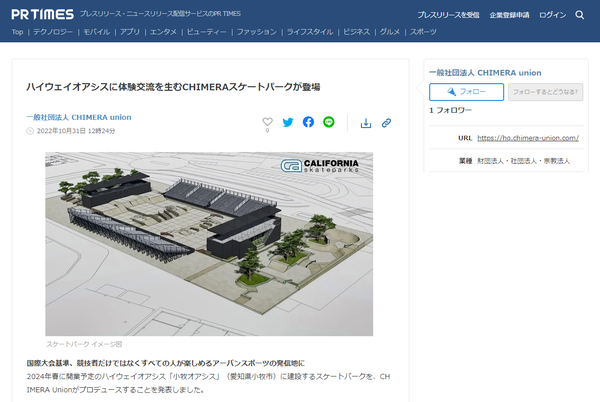Viewport: 600px width, 402px height.
Task: Click the 1 フォロワー count text
Action: [450, 110]
